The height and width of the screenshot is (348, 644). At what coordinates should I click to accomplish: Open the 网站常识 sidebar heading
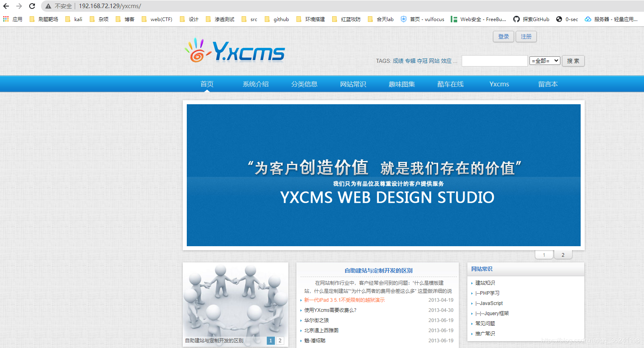coord(482,269)
